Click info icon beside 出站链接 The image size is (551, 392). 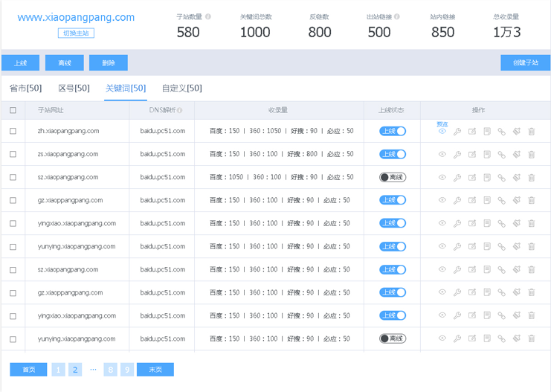[396, 16]
